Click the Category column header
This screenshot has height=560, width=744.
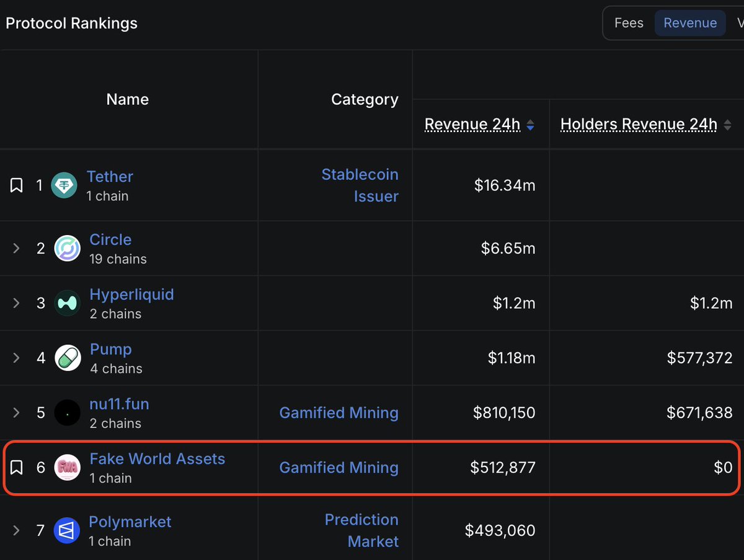click(365, 99)
